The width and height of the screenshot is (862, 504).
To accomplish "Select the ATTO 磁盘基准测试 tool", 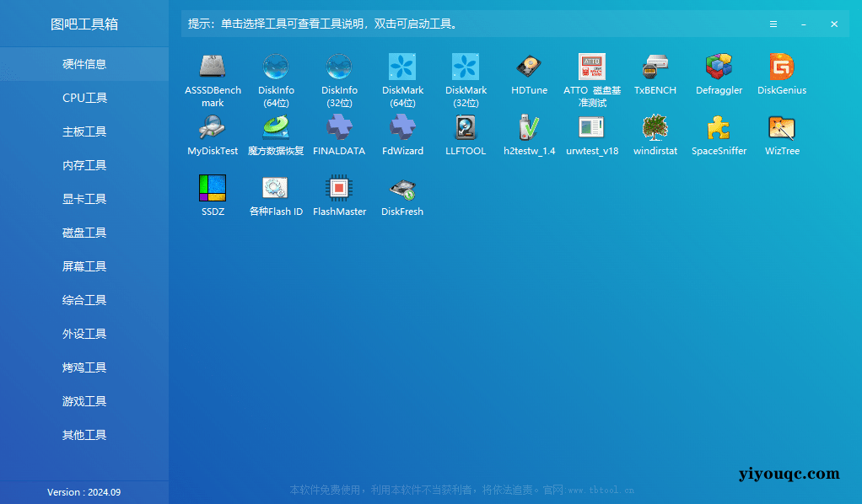I will tap(591, 76).
